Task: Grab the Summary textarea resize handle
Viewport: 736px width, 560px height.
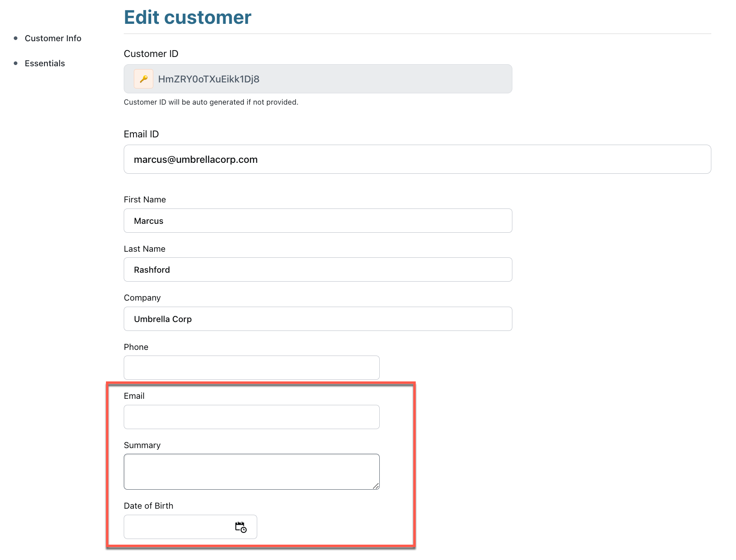Action: pyautogui.click(x=376, y=486)
